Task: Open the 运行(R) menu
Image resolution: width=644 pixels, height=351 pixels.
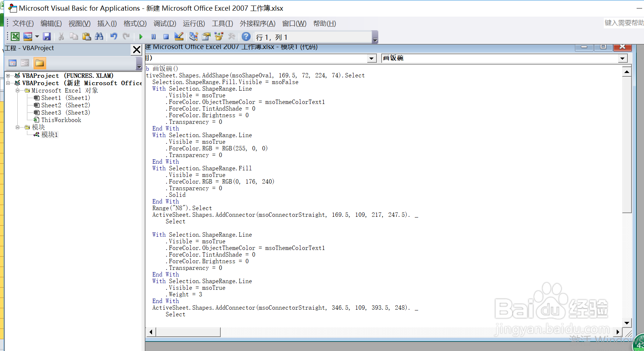Action: [194, 24]
